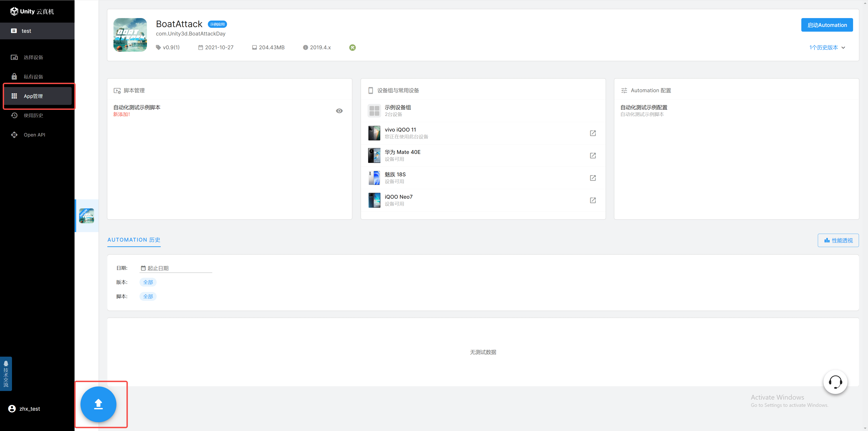Image resolution: width=868 pixels, height=431 pixels.
Task: Click the 起止日期 date range field
Action: 175,268
